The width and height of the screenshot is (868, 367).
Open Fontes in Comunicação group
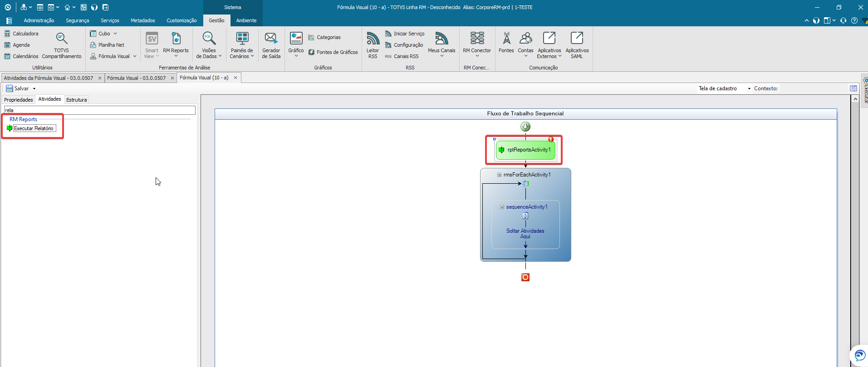[506, 43]
